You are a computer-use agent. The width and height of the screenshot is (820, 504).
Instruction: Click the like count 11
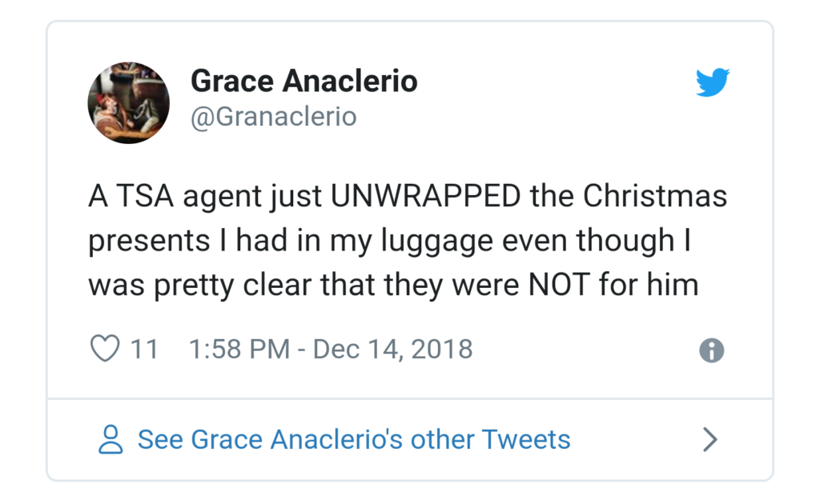[144, 350]
